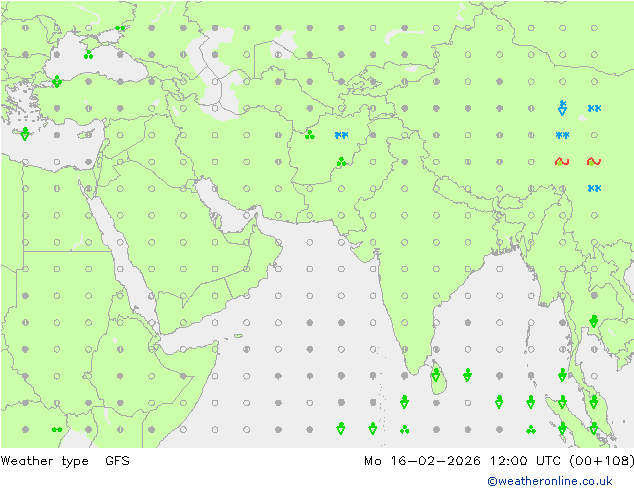
Task: Click the green rain symbol near the Sea of Azov
Action: [x=120, y=28]
